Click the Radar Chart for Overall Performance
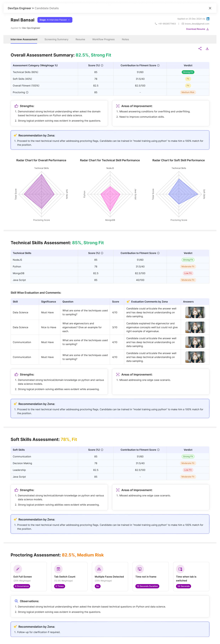This screenshot has height=644, width=220. [x=41, y=194]
